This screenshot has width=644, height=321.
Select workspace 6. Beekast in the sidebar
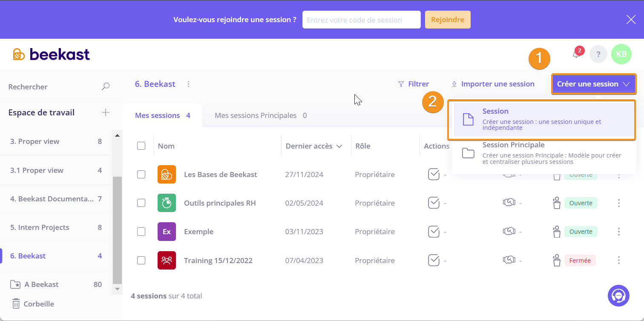(x=56, y=256)
